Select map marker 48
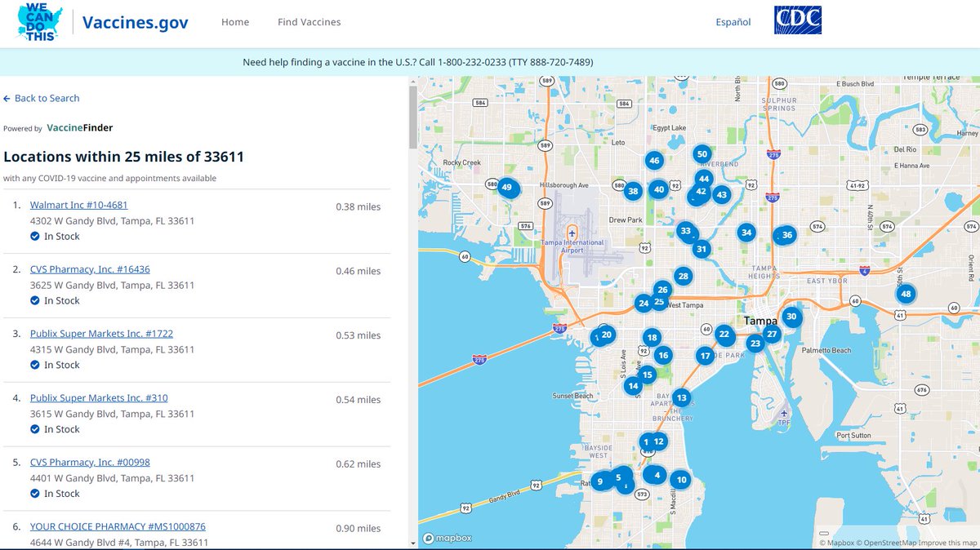The width and height of the screenshot is (980, 550). pos(905,294)
